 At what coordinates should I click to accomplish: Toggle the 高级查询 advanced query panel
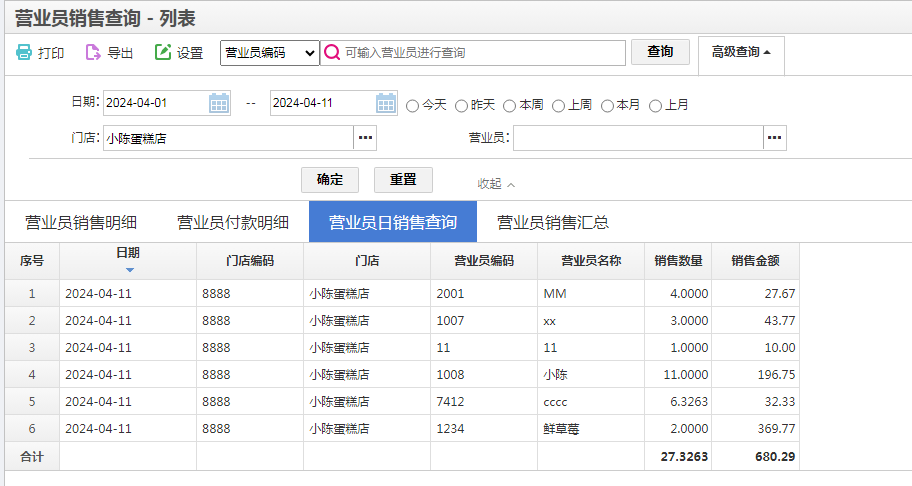point(741,52)
